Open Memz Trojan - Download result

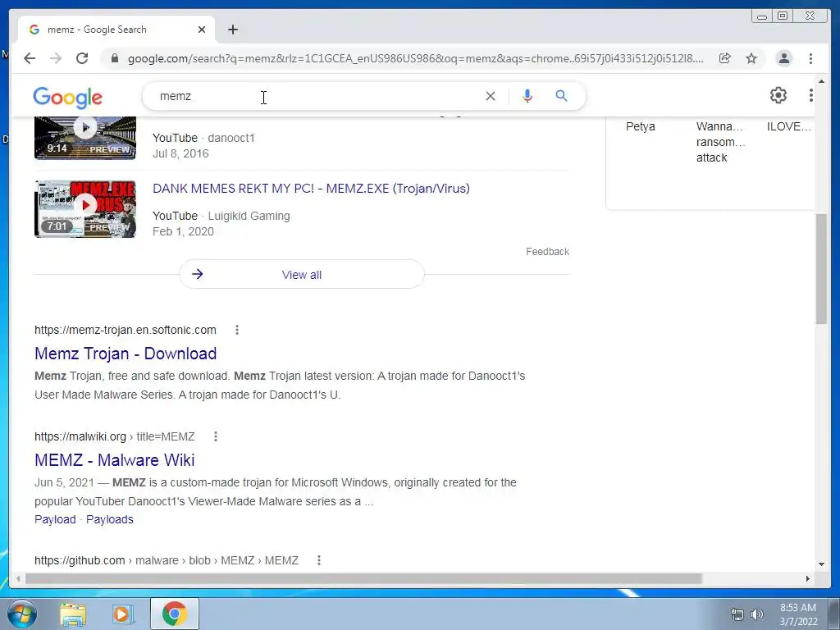point(126,354)
